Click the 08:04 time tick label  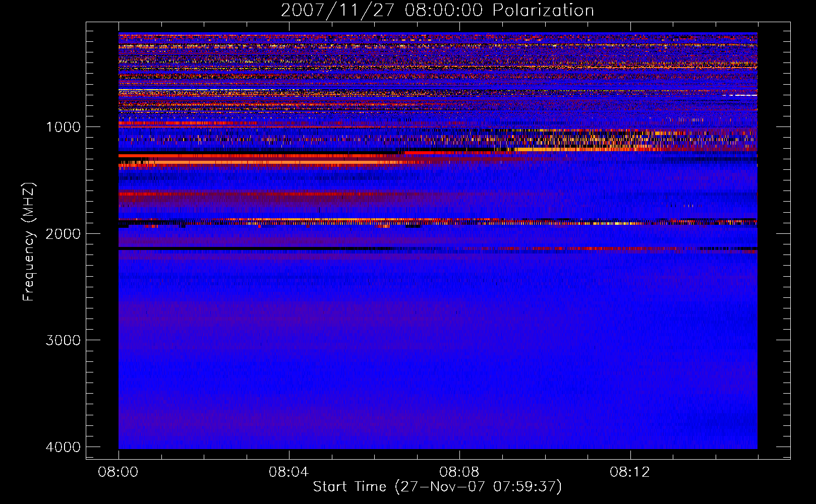tap(288, 472)
